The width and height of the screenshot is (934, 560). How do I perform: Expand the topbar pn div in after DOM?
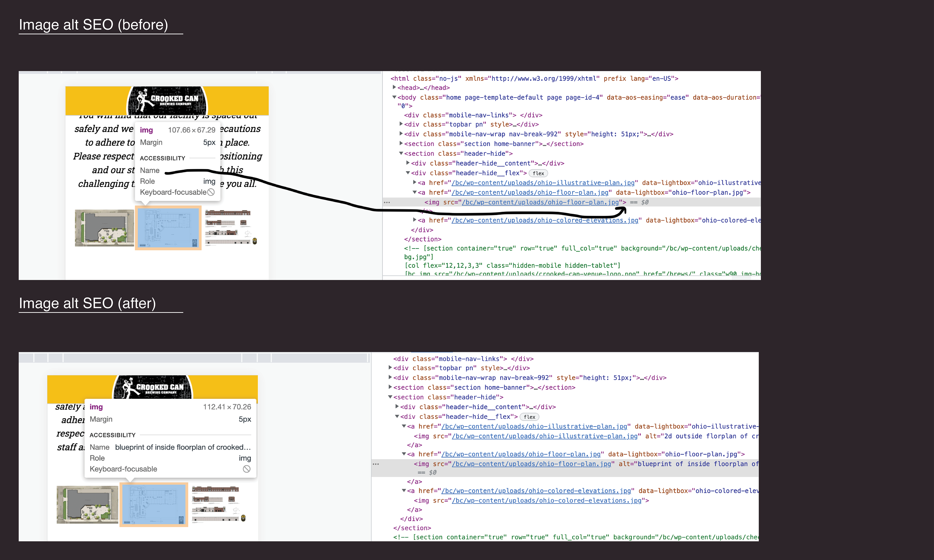pyautogui.click(x=390, y=367)
